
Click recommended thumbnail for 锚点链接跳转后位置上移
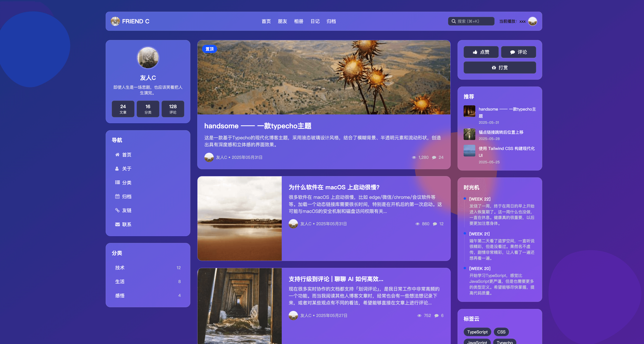[x=469, y=134]
